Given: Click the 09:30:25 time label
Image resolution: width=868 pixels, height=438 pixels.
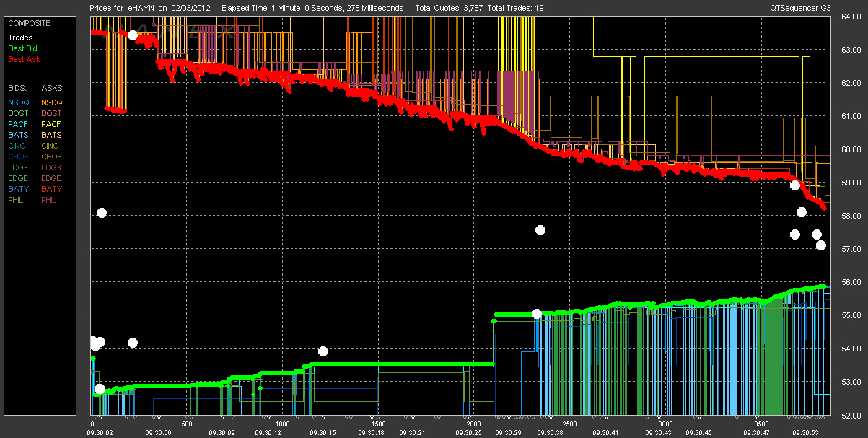Looking at the screenshot, I should pos(468,432).
